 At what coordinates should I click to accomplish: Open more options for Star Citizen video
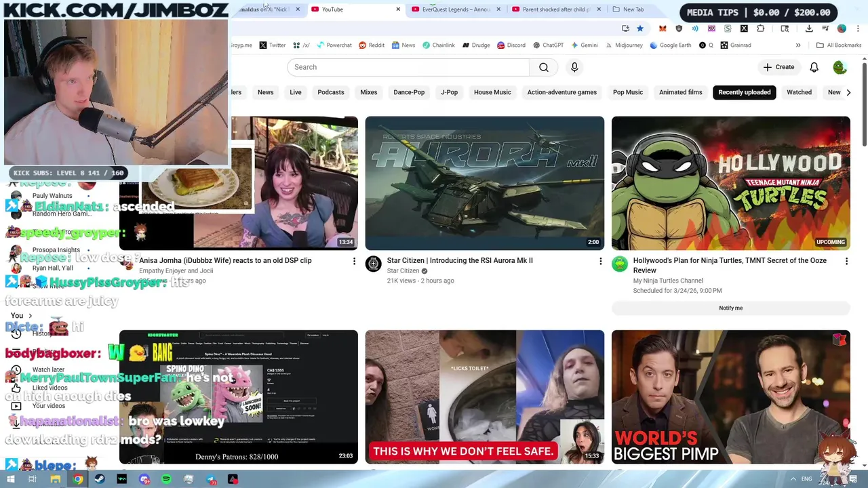[600, 261]
